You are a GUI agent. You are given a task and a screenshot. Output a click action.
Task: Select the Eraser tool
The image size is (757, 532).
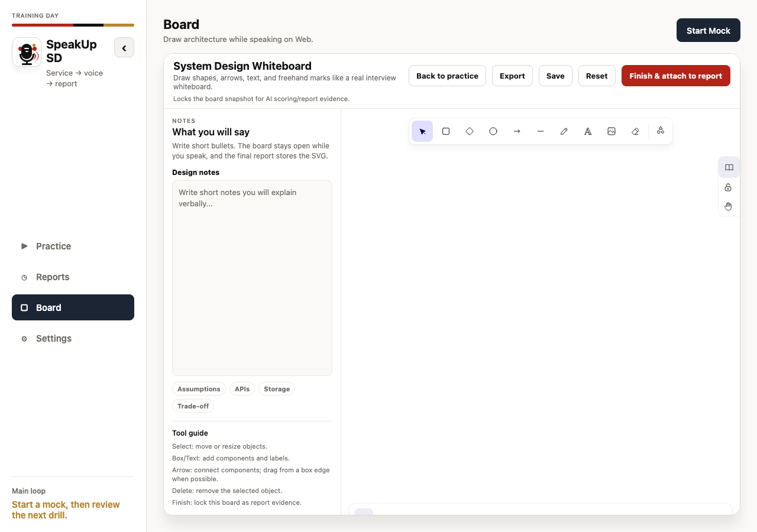coord(635,131)
